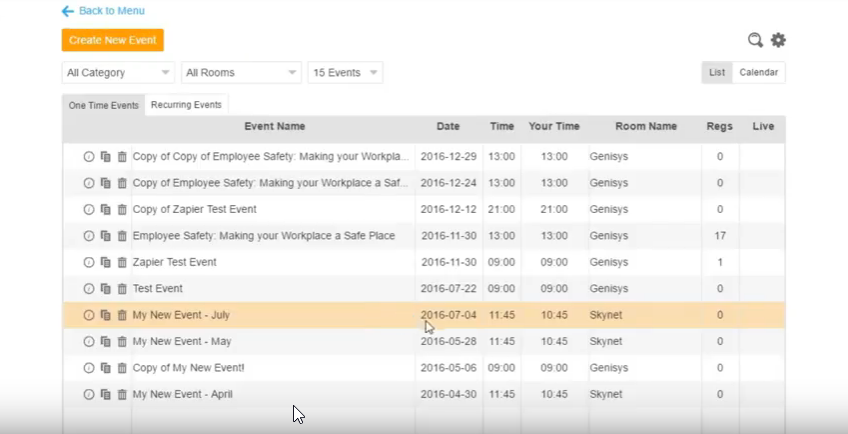Duplicate the Test Event using copy icon
848x434 pixels.
click(105, 288)
